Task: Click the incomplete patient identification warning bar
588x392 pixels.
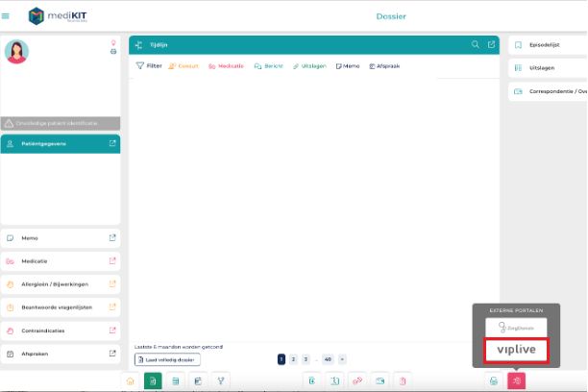Action: tap(61, 123)
